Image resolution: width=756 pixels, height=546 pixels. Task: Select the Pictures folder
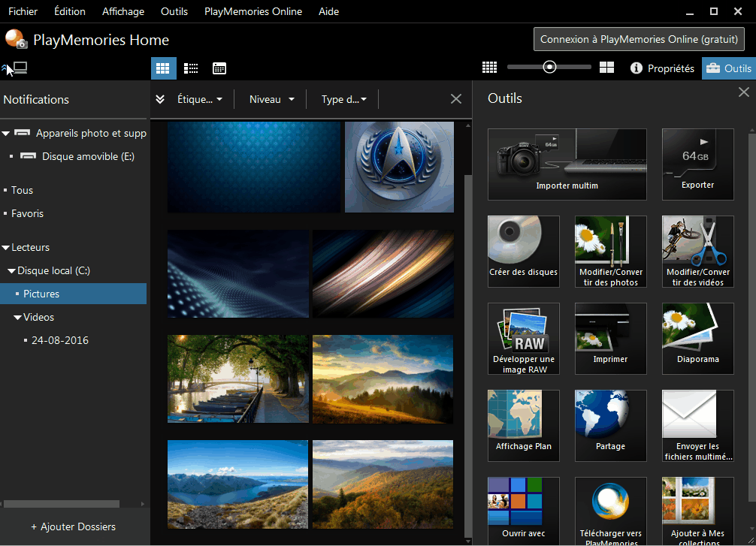[x=74, y=294]
